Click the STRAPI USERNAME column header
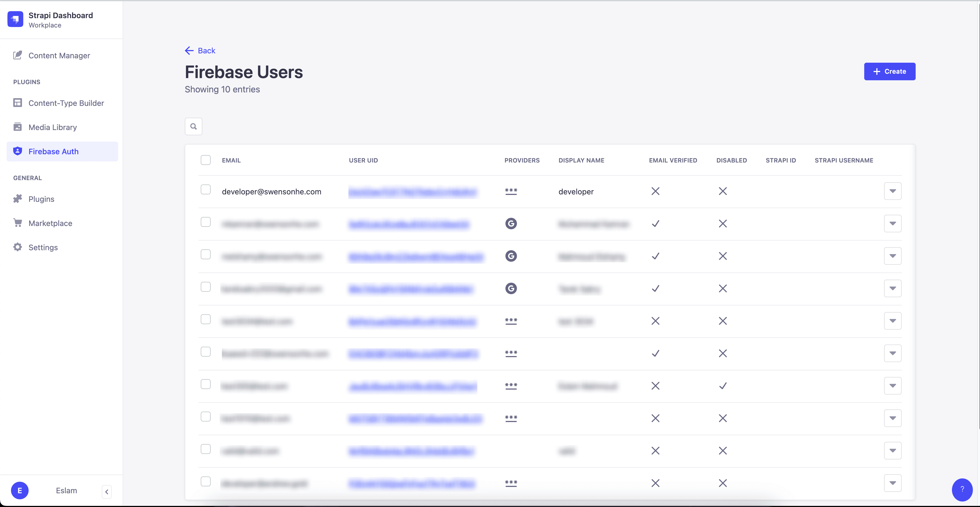 point(844,160)
